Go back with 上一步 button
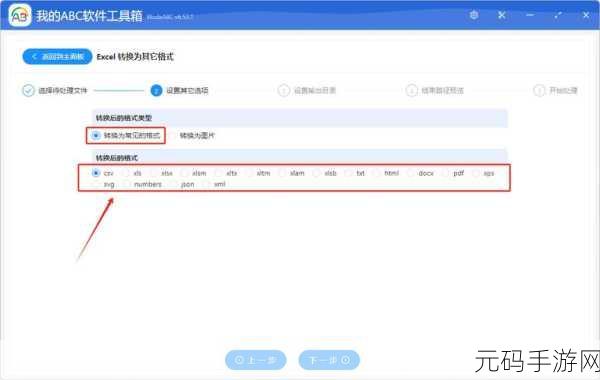 tap(256, 360)
